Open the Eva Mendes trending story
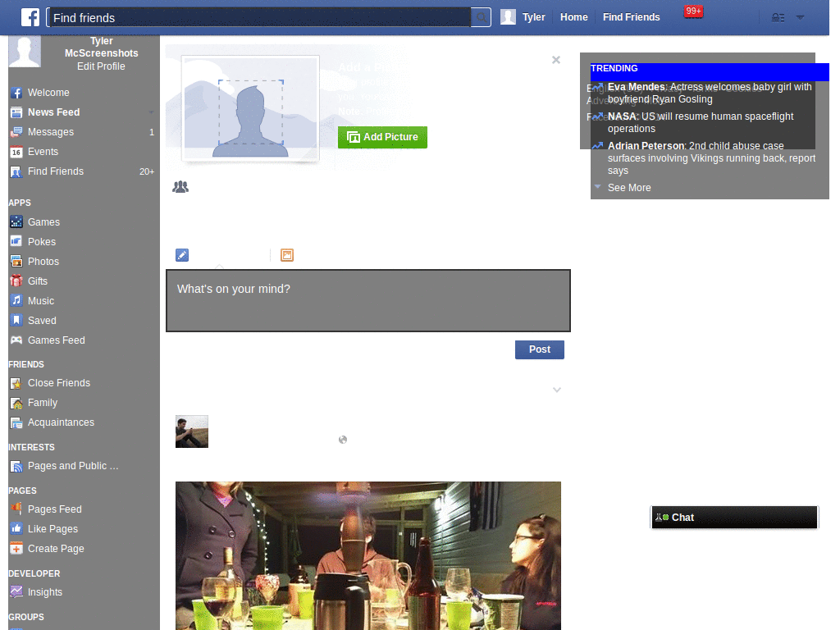This screenshot has height=630, width=840. click(710, 93)
